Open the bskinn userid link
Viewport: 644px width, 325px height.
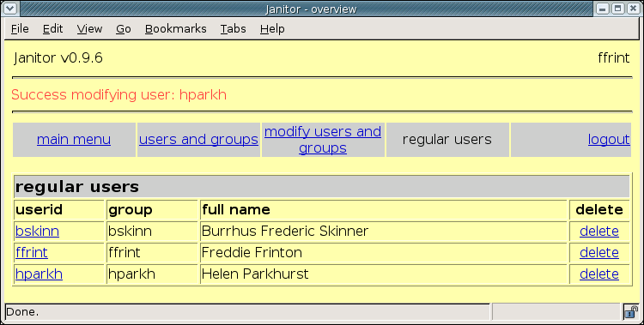tap(38, 231)
